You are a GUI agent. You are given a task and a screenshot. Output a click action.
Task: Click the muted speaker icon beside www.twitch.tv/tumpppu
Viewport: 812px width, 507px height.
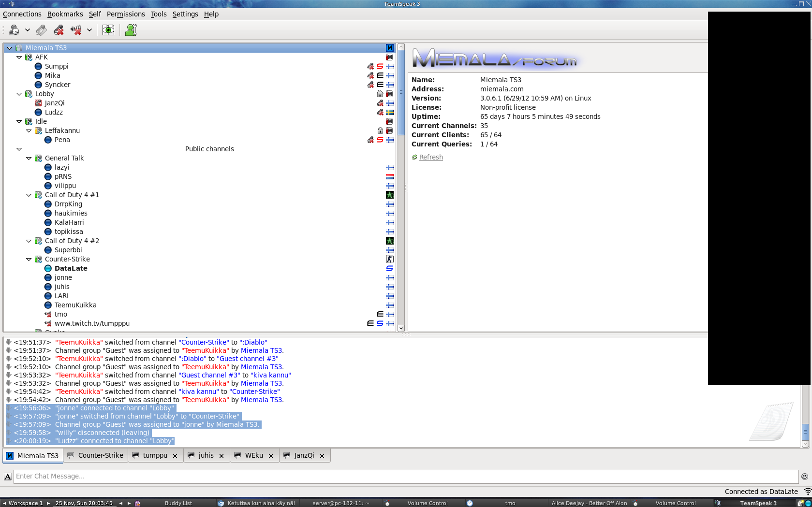point(48,323)
